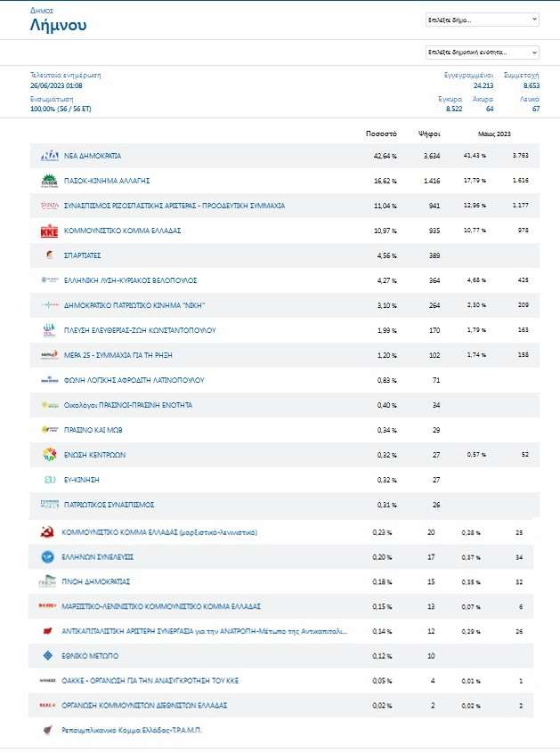Click the Ψήφοι column header

point(430,133)
